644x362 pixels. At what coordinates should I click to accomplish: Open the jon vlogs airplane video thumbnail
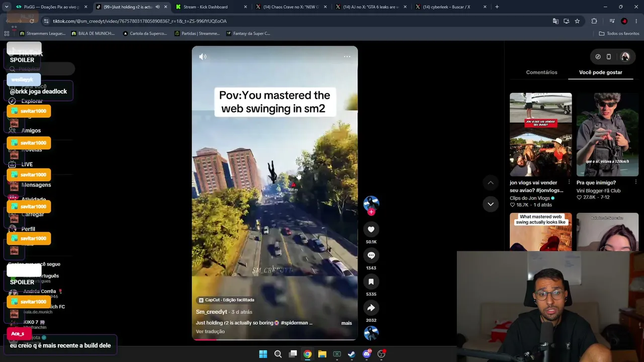point(541,134)
